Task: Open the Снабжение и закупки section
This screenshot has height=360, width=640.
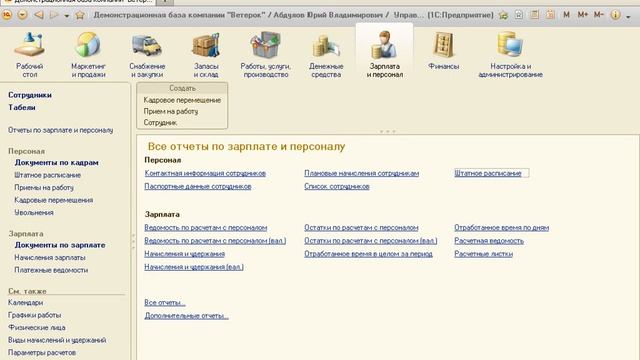Action: (x=147, y=55)
